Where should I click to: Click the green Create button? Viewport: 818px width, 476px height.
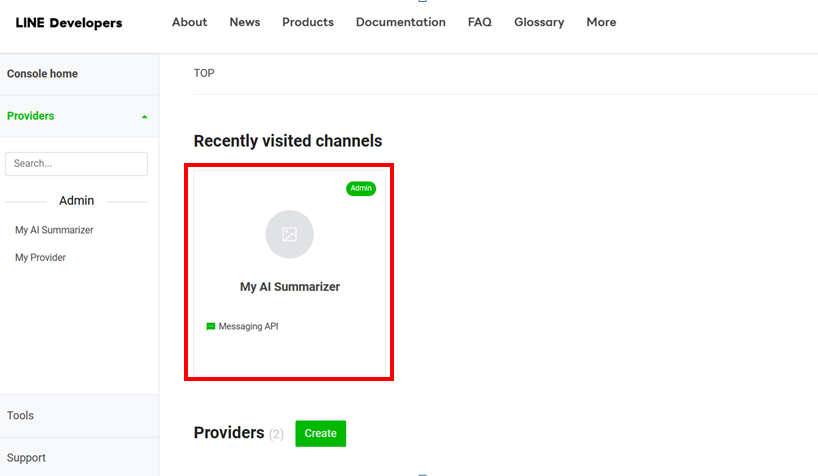(320, 433)
